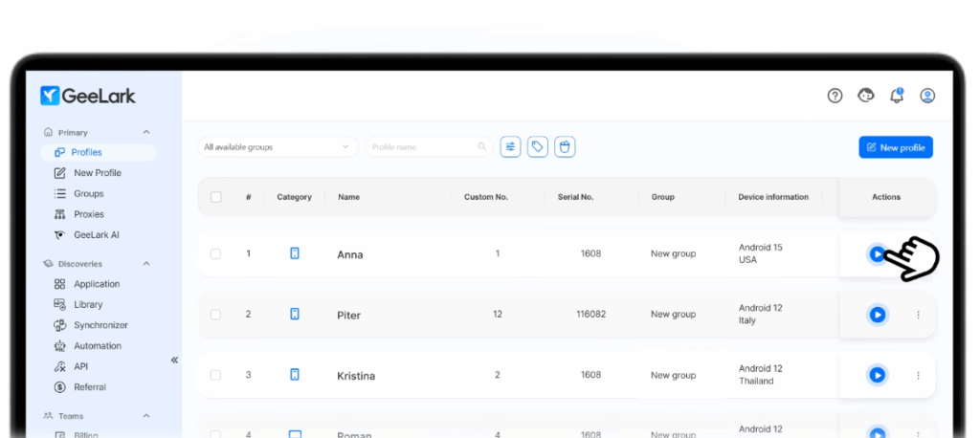Open the user account avatar
Viewport: 980px width, 438px height.
pos(926,96)
